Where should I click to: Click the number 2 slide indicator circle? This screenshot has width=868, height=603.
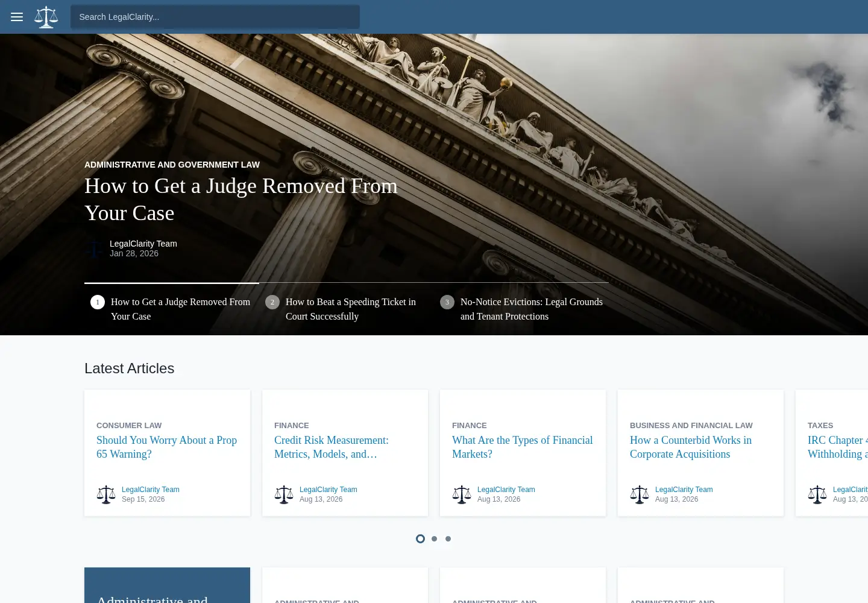pyautogui.click(x=272, y=302)
